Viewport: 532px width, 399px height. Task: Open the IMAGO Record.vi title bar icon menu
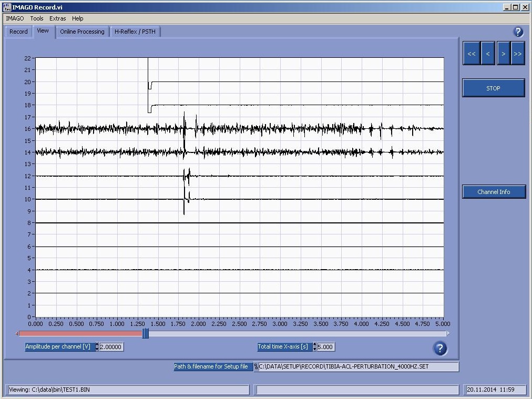[x=7, y=7]
